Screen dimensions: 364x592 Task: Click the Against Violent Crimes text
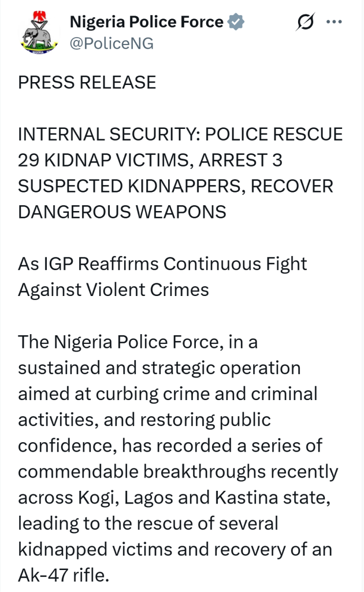(114, 290)
